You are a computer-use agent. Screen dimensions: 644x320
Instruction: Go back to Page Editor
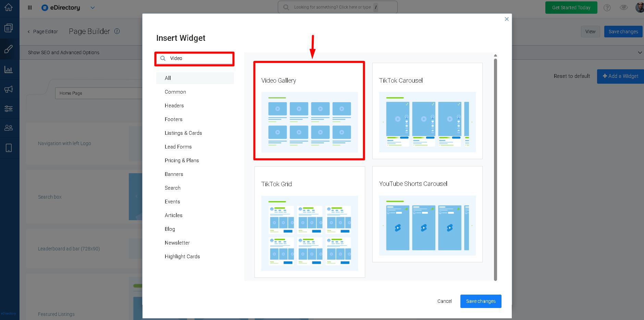tap(43, 32)
